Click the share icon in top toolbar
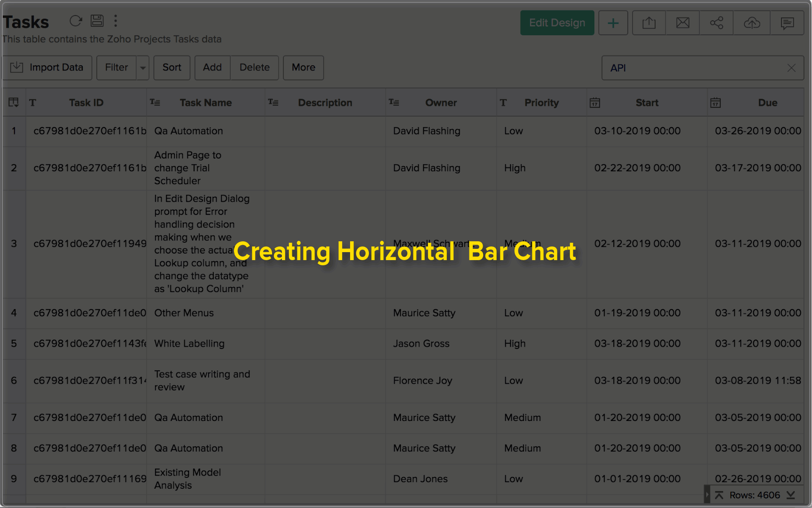This screenshot has height=508, width=812. 716,23
